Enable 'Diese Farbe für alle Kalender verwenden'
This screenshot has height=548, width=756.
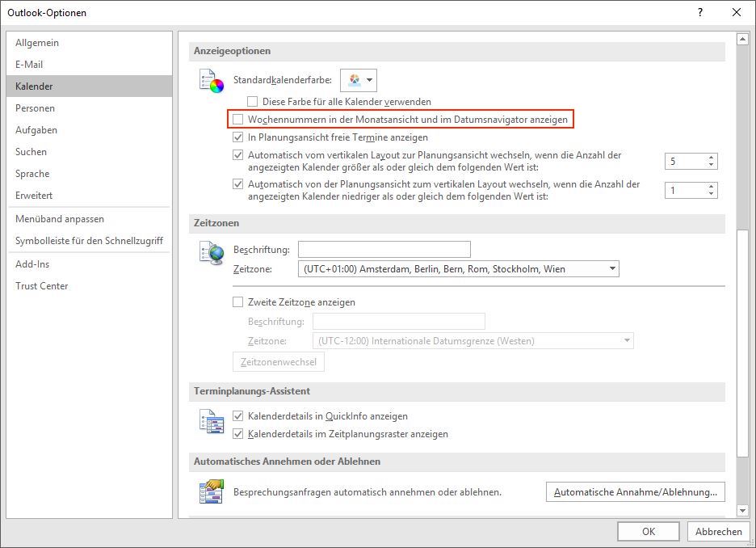click(x=252, y=102)
